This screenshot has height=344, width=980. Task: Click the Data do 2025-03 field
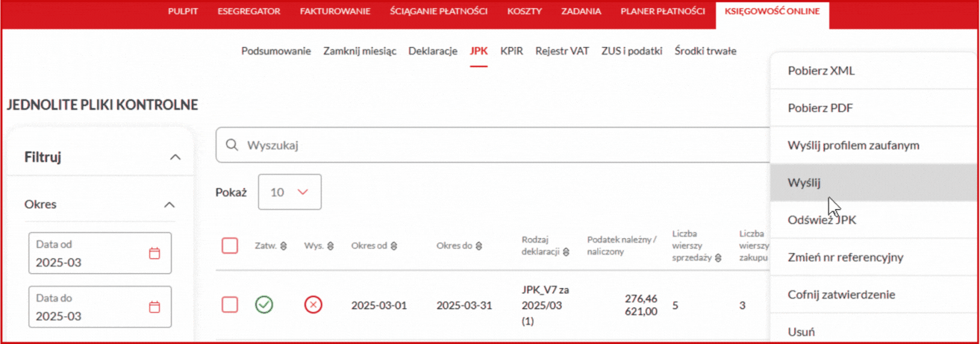click(x=100, y=307)
